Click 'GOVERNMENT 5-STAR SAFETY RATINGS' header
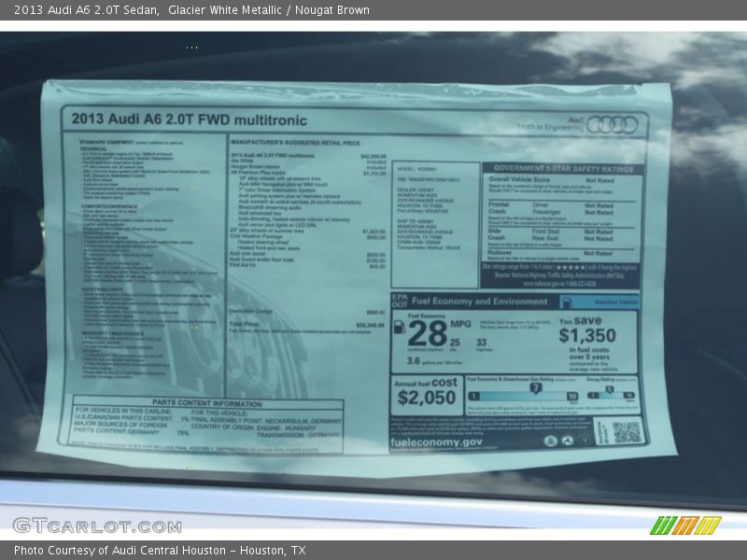Screen dimensions: 747x560 564,169
